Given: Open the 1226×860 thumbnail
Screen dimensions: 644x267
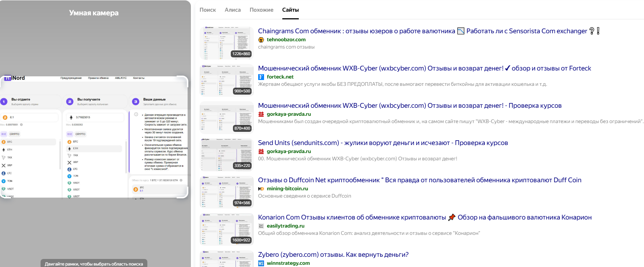Looking at the screenshot, I should [x=227, y=43].
